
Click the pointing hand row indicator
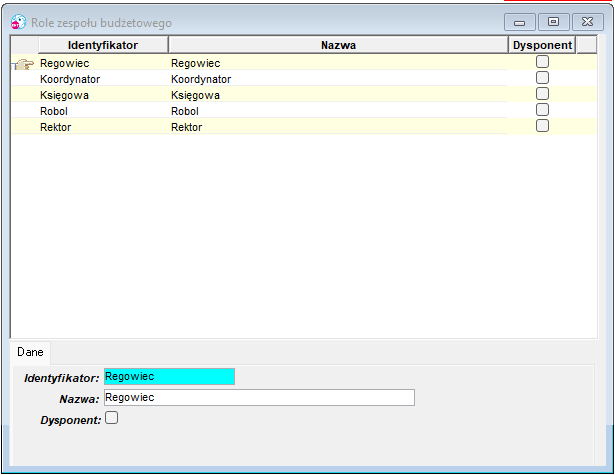(x=24, y=64)
